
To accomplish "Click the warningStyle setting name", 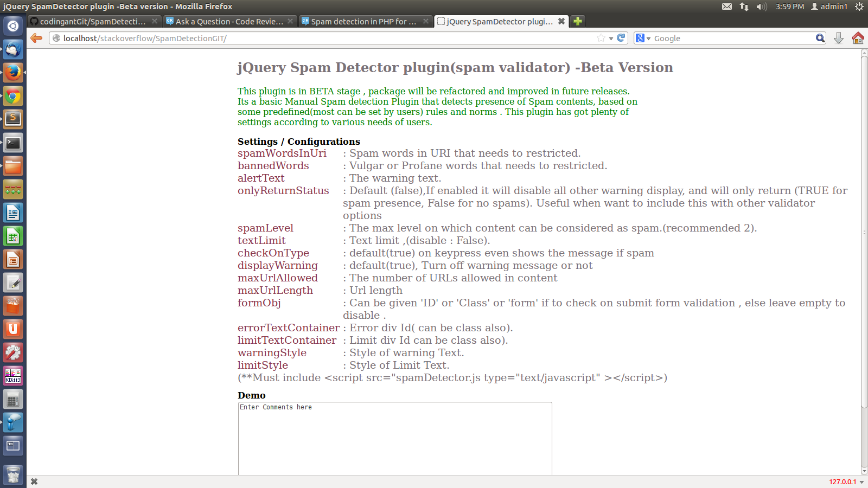I will 272,353.
